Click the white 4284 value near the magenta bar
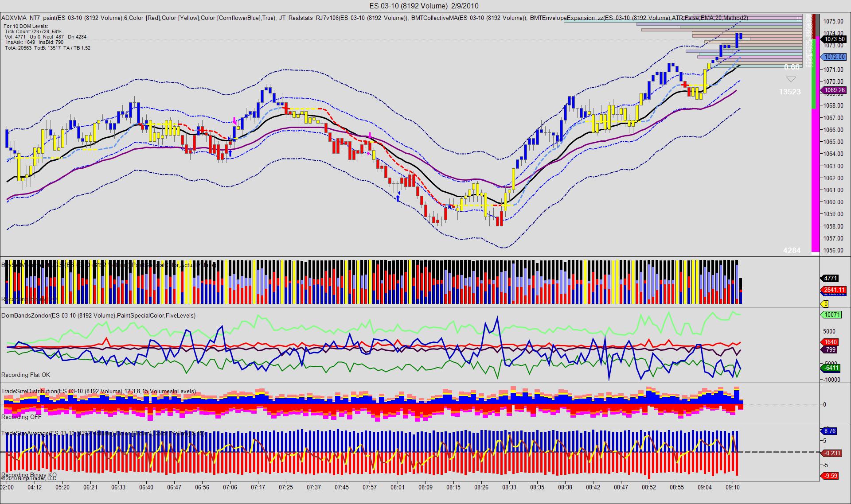This screenshot has height=504, width=851. click(792, 250)
